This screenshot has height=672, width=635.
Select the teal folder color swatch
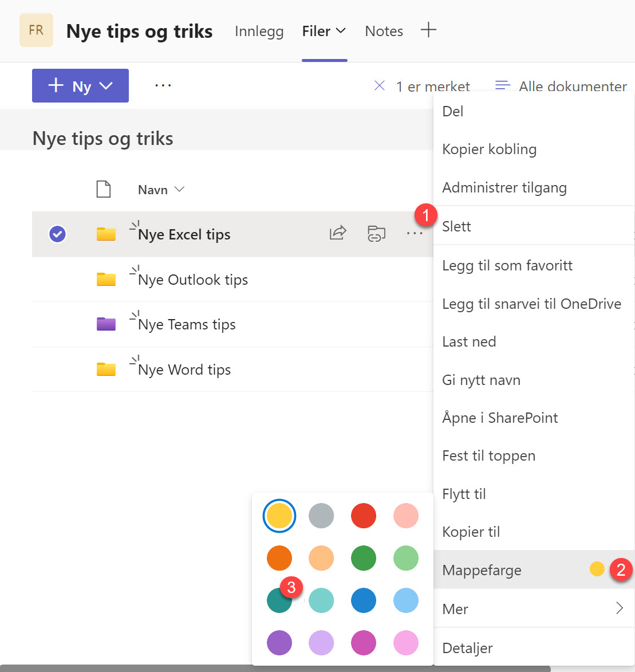coord(279,600)
